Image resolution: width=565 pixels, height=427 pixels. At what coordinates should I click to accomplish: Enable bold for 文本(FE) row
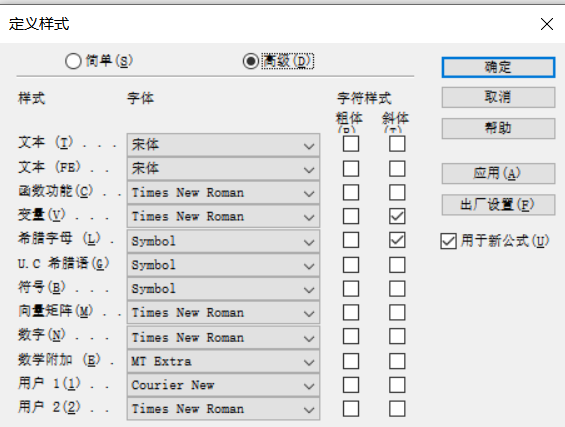351,169
